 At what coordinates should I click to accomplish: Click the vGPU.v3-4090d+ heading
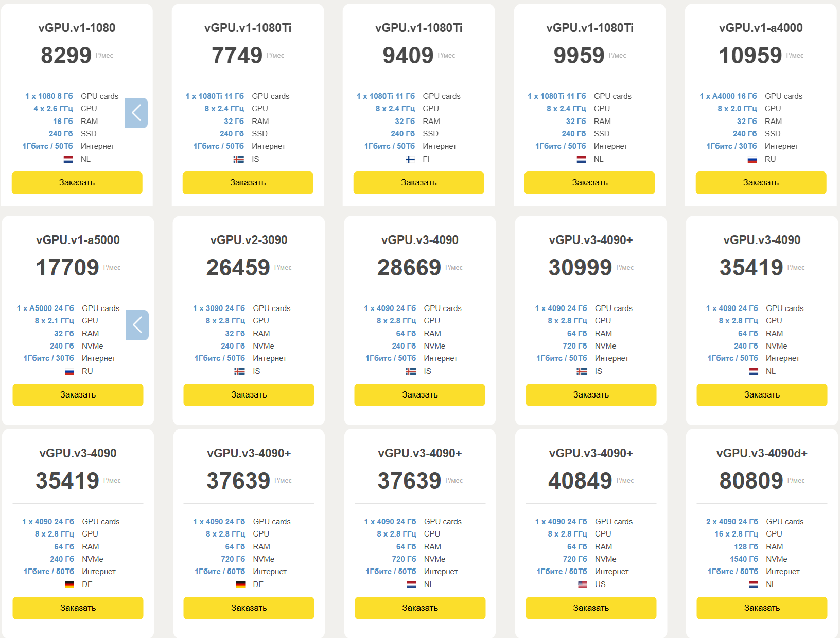762,453
